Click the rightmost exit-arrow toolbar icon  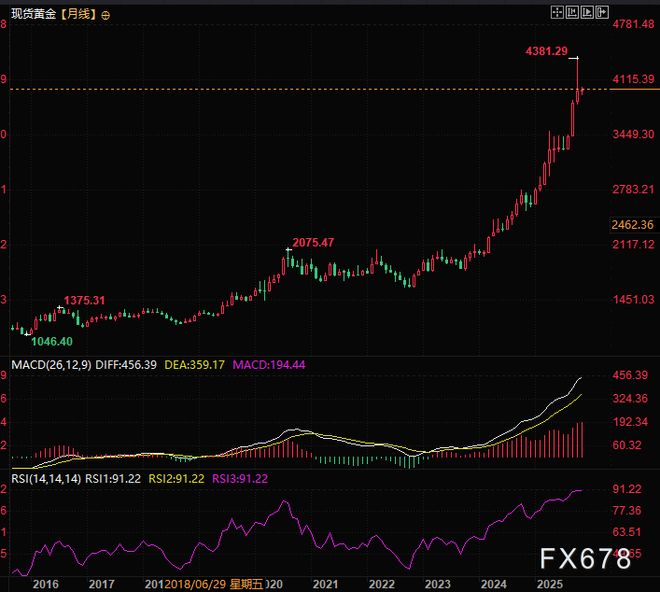pos(602,12)
